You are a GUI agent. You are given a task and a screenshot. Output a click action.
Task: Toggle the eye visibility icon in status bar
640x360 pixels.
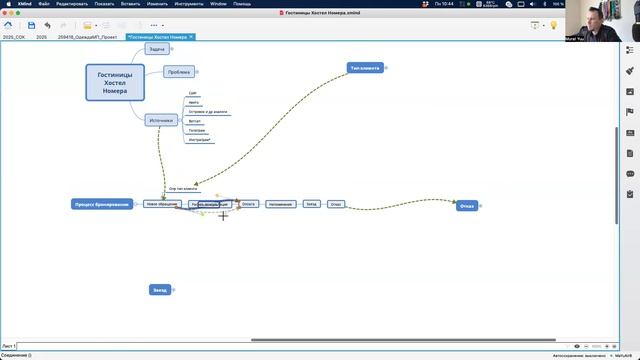click(577, 346)
